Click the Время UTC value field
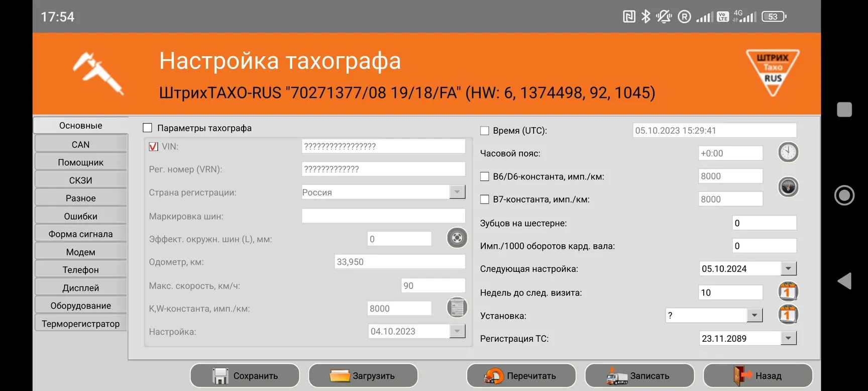 [x=714, y=130]
